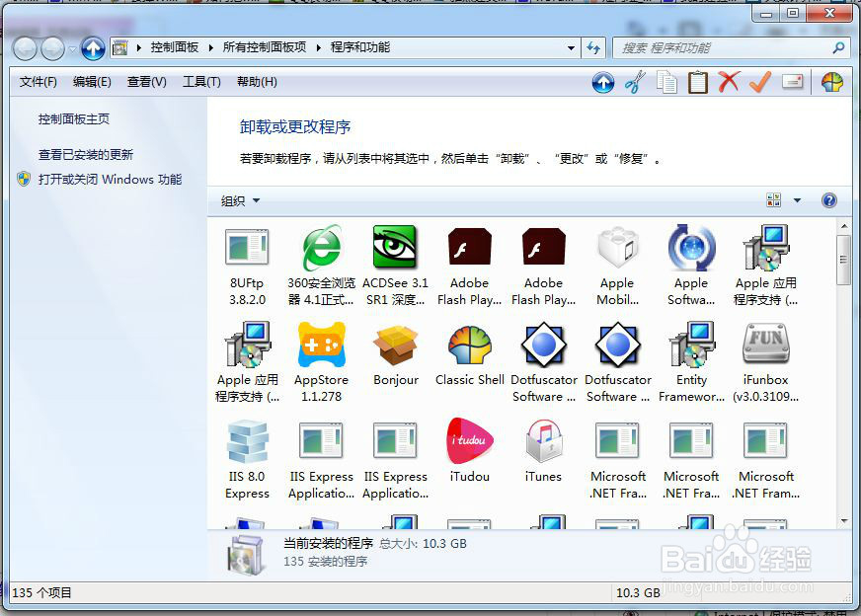Viewport: 861px width, 616px height.
Task: Expand breadcrumb arrow after 所有控制面板项
Action: pos(319,47)
